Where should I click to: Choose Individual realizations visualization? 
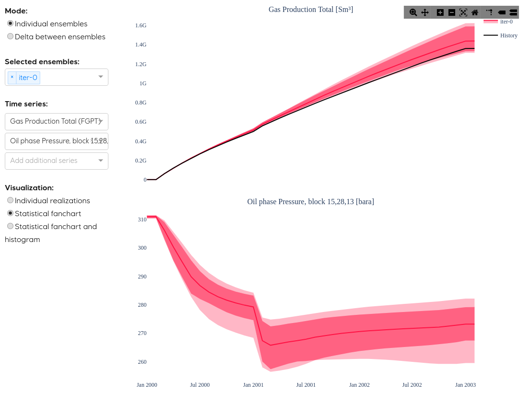pos(10,200)
